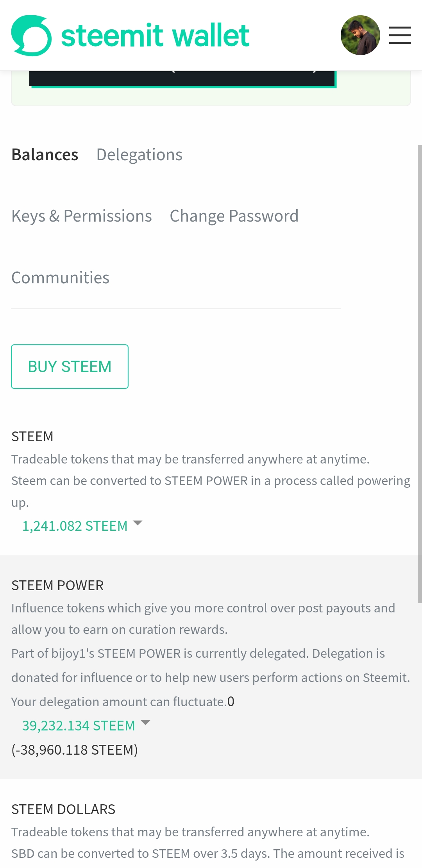Expand the caret beside 1,241.082 STEEM
This screenshot has height=868, width=422.
click(138, 523)
